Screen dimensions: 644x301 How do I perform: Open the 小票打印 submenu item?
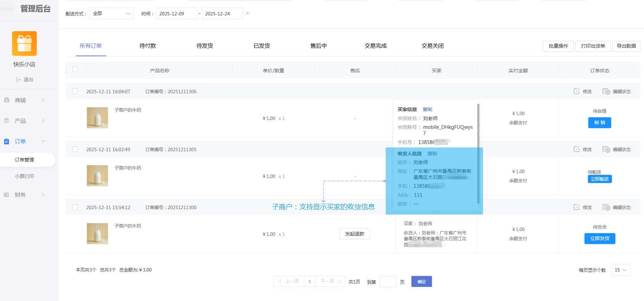[24, 176]
